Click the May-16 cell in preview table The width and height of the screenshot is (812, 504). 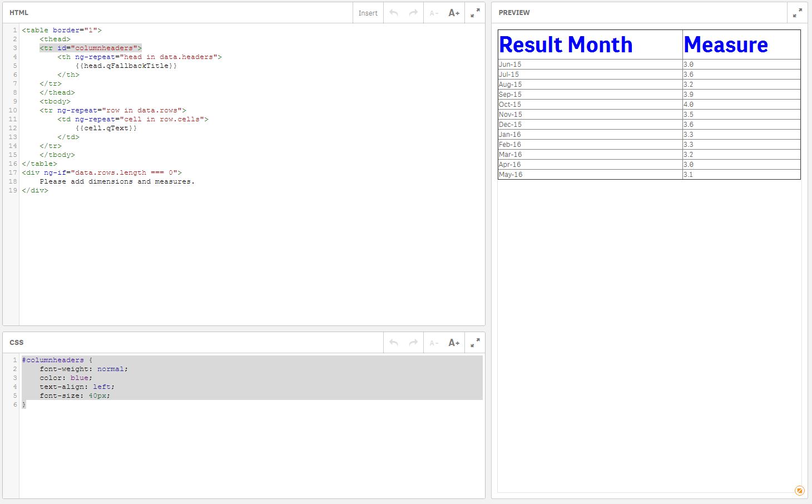(590, 175)
